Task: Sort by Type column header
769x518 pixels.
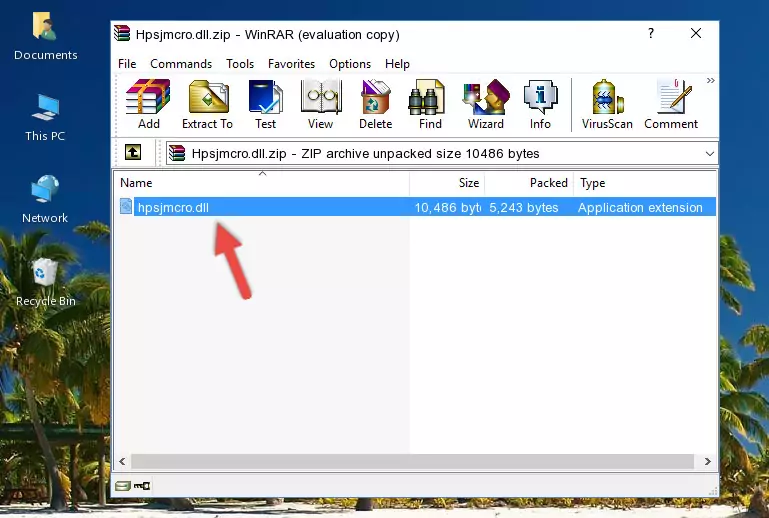Action: [644, 183]
